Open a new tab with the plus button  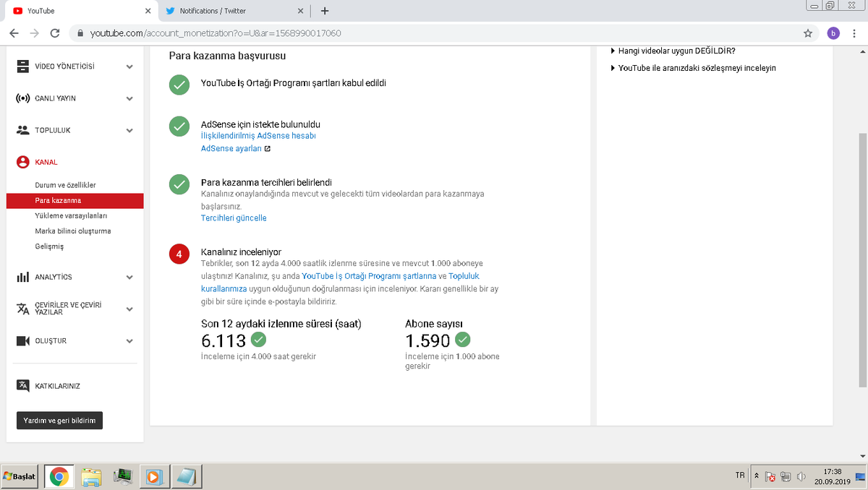pyautogui.click(x=325, y=11)
